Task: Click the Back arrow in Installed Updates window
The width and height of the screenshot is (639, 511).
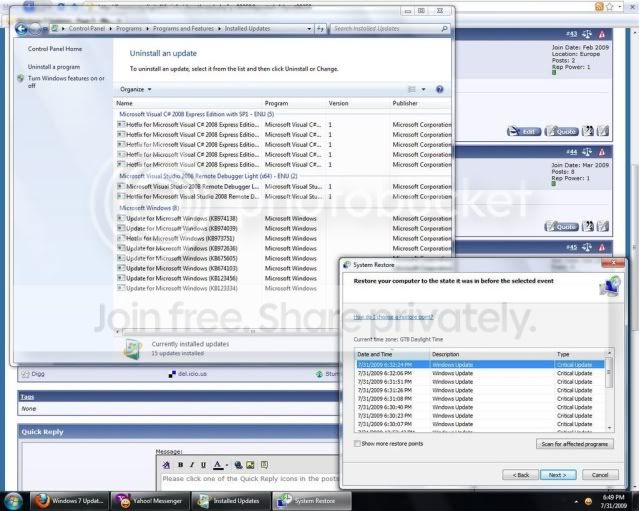Action: 21,29
